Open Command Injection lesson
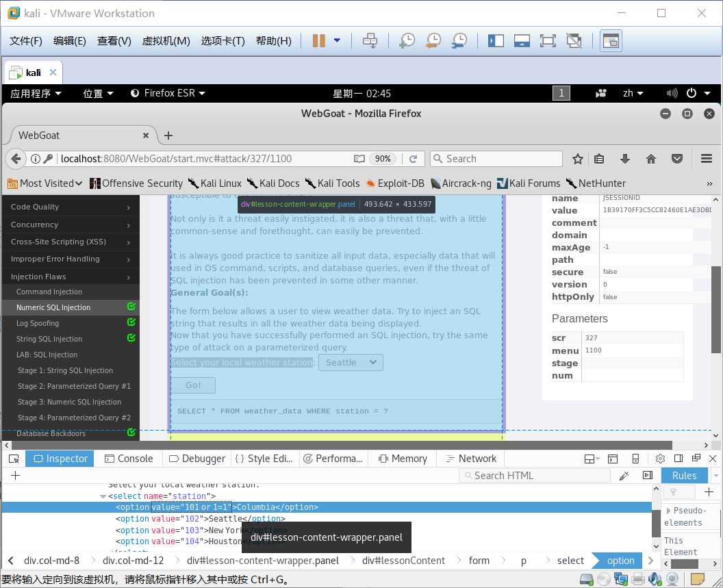 (49, 292)
